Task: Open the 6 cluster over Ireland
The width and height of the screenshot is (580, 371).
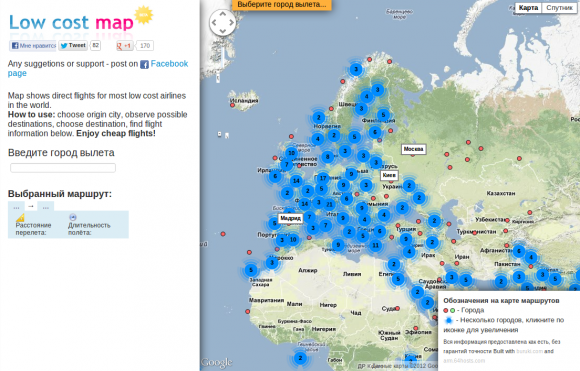Action: click(x=275, y=176)
